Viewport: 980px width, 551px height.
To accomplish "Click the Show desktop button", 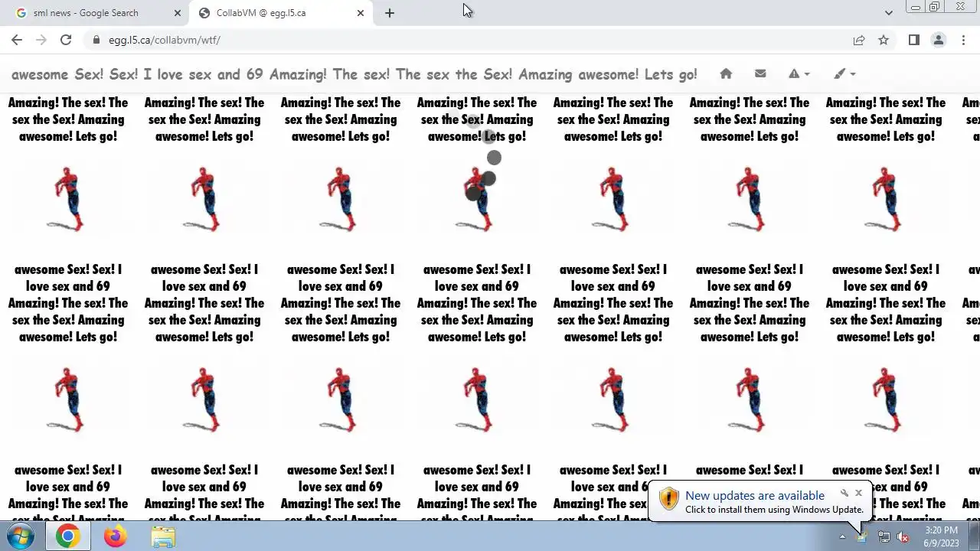I will point(974,536).
